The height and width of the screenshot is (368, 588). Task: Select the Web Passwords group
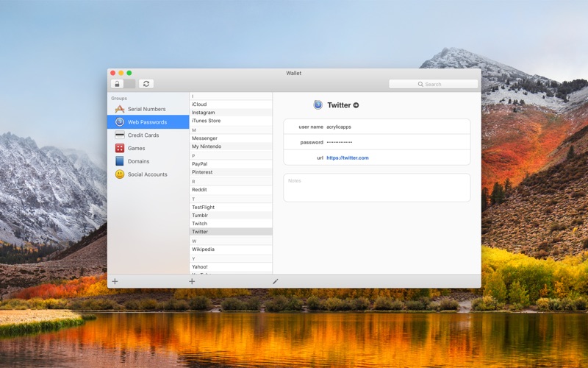(148, 122)
